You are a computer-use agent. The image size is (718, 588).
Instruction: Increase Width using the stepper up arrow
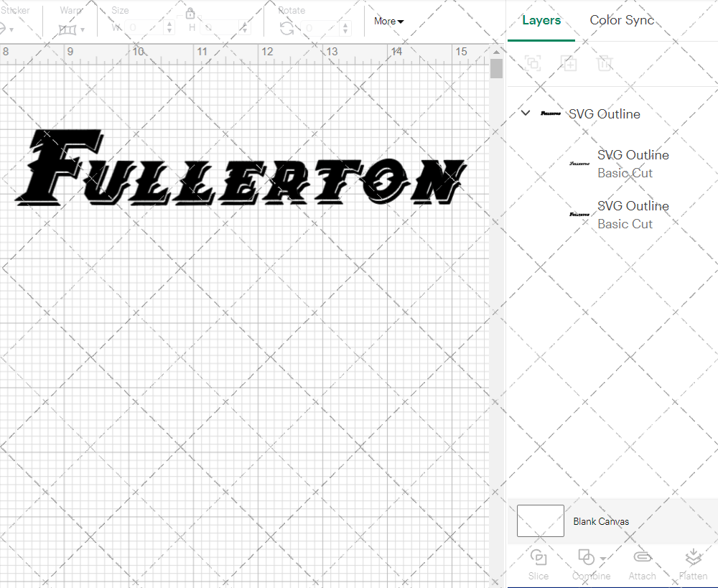click(169, 22)
